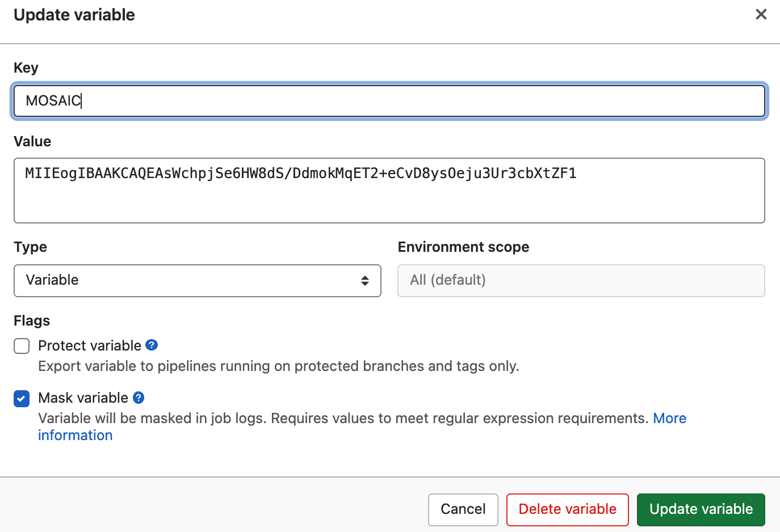Open the Environment scope All (default) field
Viewport: 780px width, 532px height.
coord(581,281)
